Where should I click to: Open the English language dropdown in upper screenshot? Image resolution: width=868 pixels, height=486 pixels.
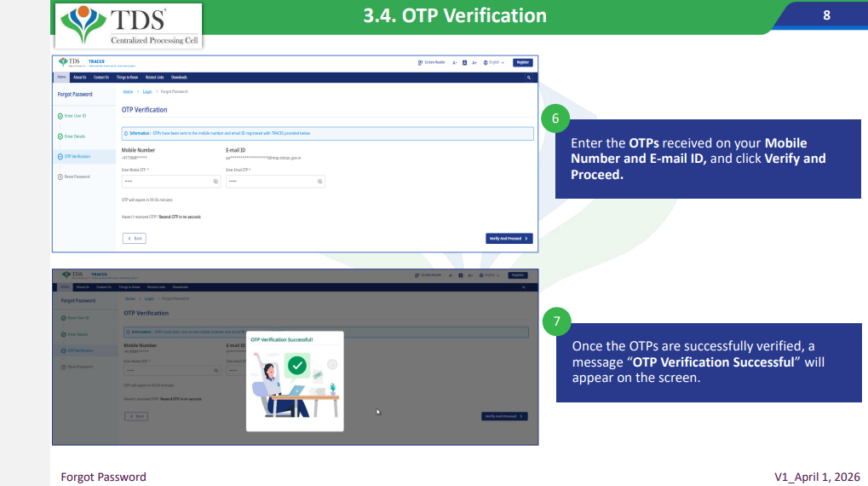(494, 62)
